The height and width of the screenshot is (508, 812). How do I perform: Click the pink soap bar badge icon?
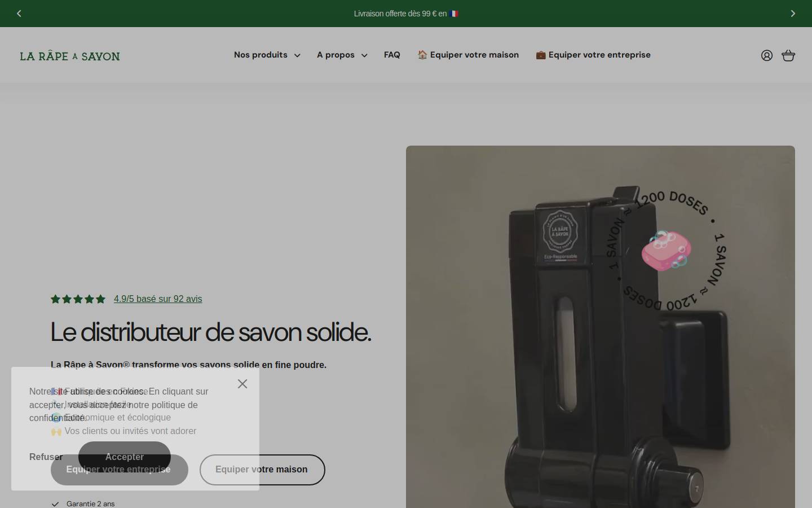coord(667,251)
